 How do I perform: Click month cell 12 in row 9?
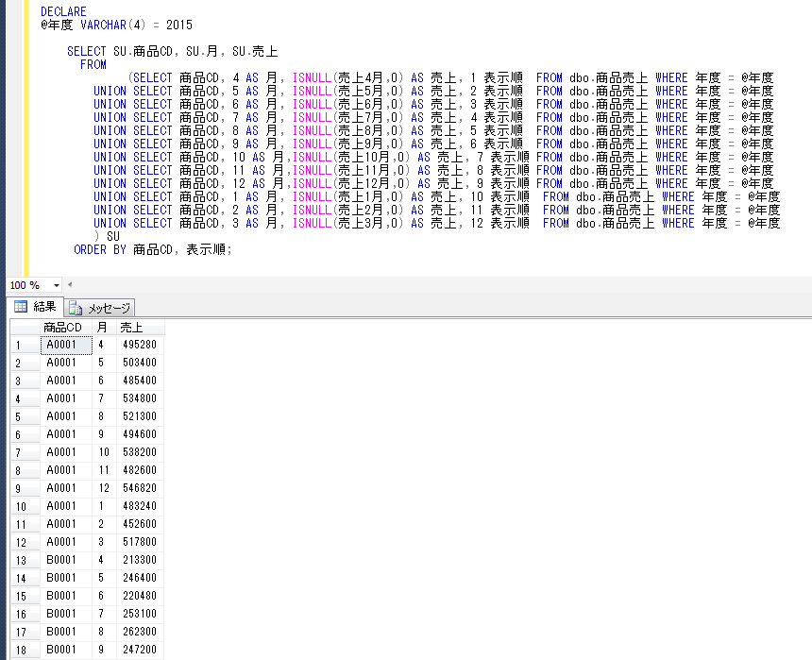click(105, 488)
